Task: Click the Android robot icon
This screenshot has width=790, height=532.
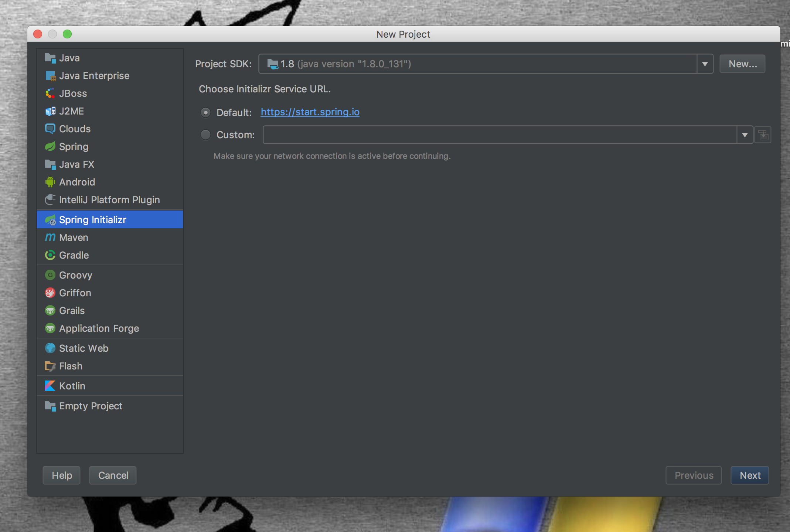Action: tap(50, 182)
